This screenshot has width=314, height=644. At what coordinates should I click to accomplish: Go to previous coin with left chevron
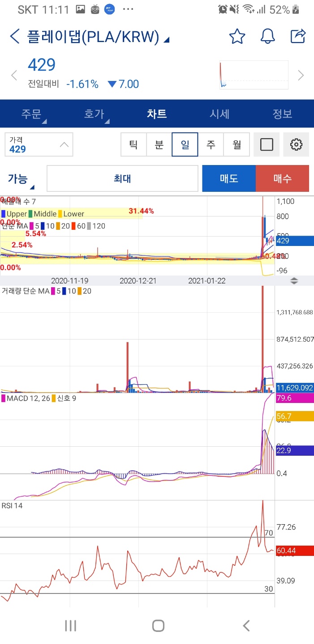(14, 75)
